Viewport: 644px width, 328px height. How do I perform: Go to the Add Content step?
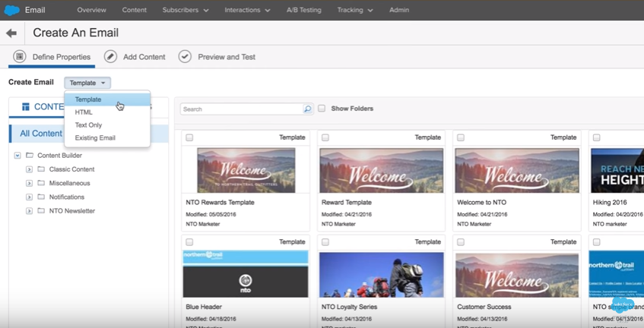pyautogui.click(x=135, y=57)
